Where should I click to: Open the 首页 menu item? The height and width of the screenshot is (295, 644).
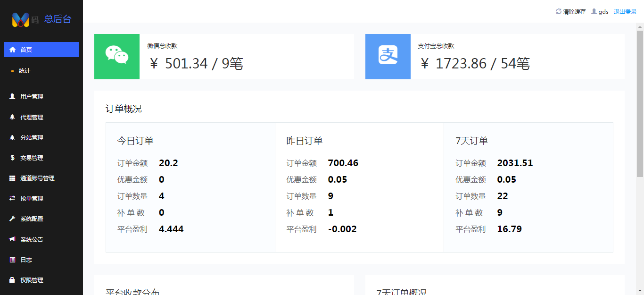point(41,50)
